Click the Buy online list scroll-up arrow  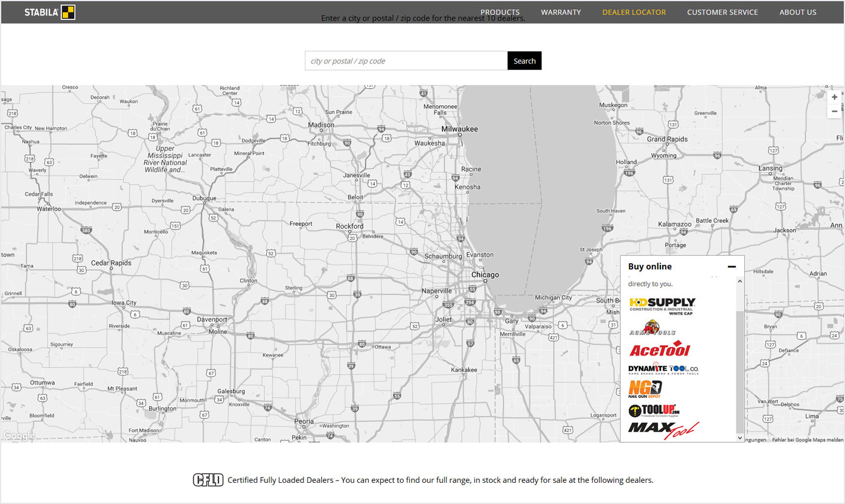tap(740, 281)
